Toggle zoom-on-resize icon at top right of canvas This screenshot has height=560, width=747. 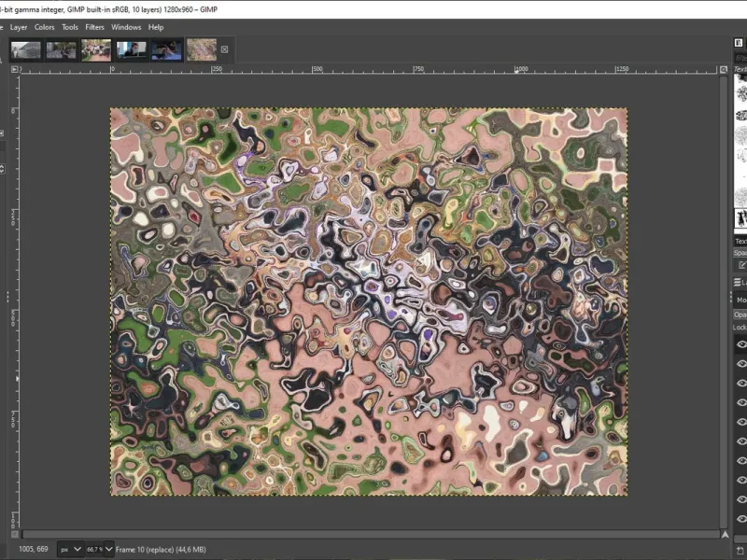(725, 69)
